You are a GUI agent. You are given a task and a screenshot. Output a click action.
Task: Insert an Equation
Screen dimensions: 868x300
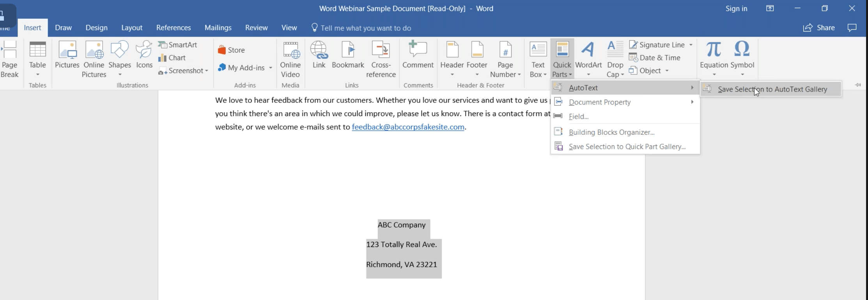[714, 59]
